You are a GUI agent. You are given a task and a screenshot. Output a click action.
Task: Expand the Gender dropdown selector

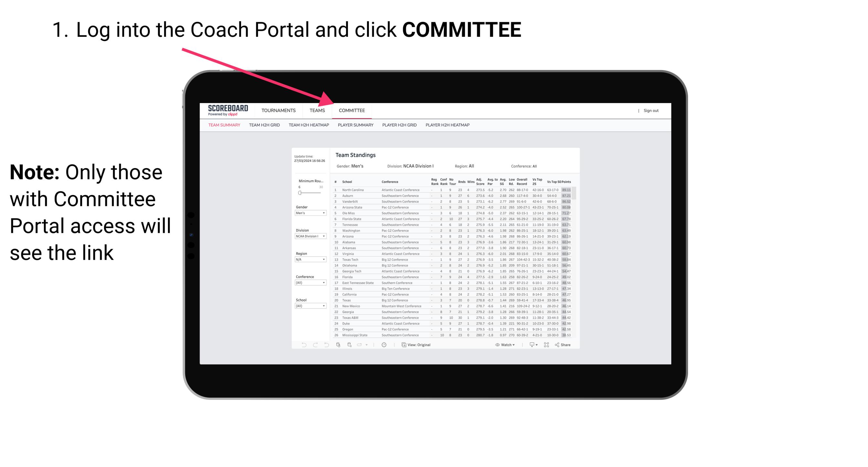(311, 213)
